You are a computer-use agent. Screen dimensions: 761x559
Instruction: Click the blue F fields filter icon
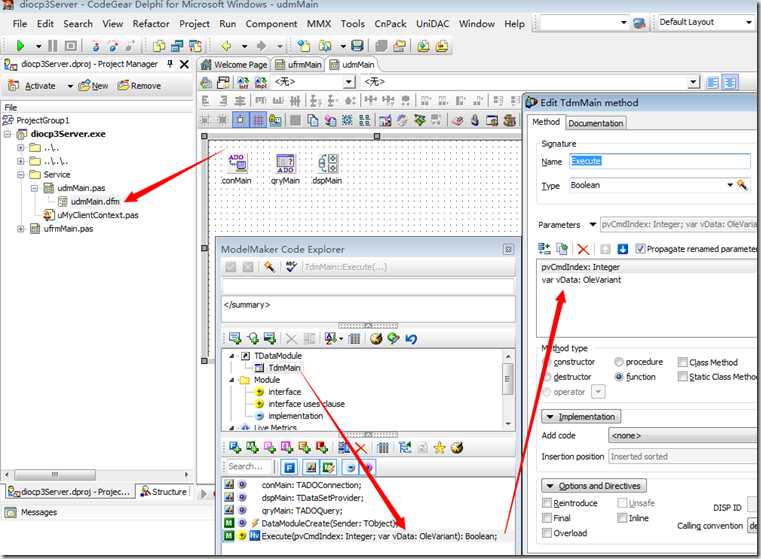289,467
